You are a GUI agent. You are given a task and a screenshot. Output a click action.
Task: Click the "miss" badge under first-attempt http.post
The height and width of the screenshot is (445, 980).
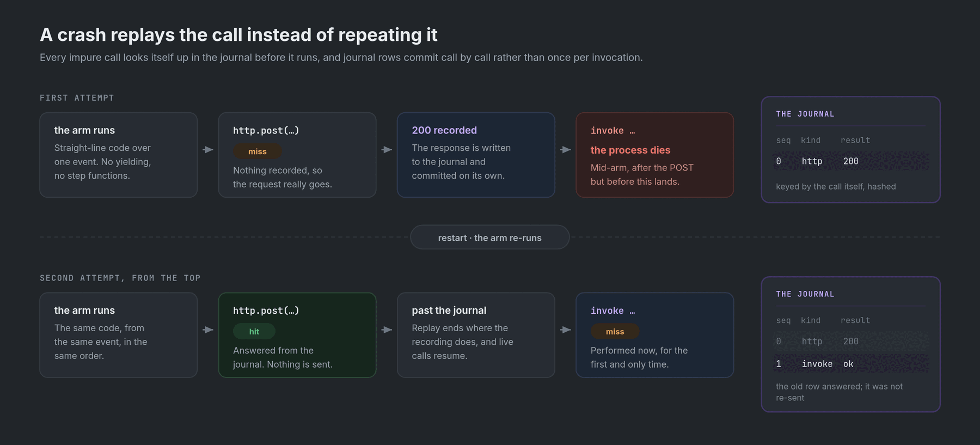pos(258,151)
